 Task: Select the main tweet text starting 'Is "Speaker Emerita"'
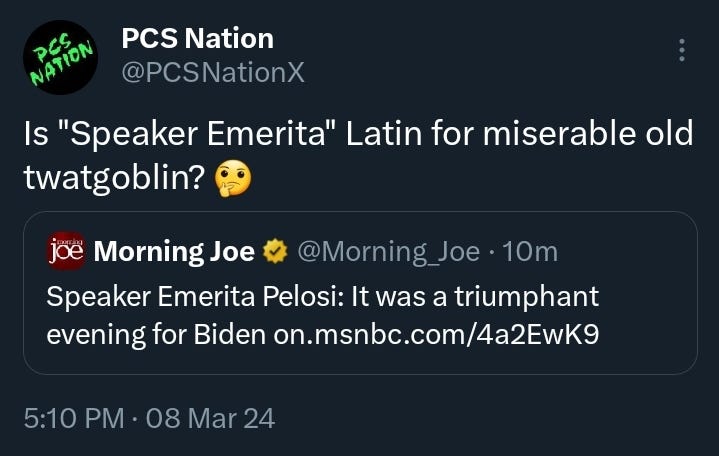[358, 156]
